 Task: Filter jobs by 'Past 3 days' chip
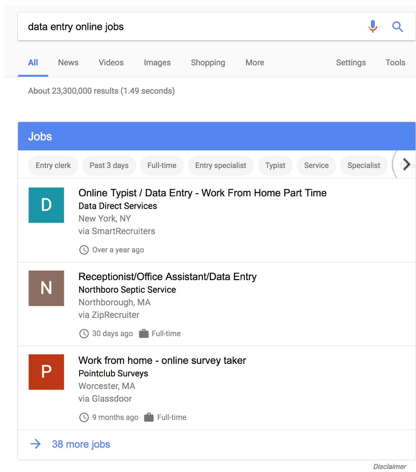coord(109,165)
